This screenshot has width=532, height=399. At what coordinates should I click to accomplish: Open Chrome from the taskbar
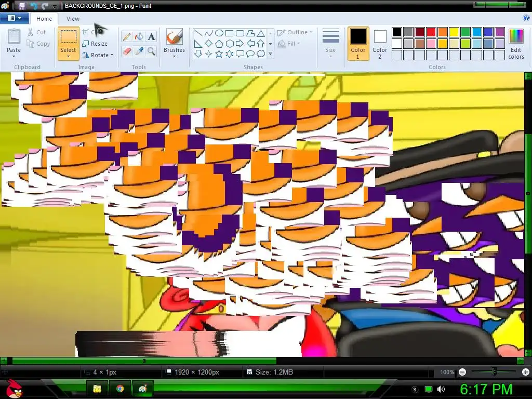(120, 389)
